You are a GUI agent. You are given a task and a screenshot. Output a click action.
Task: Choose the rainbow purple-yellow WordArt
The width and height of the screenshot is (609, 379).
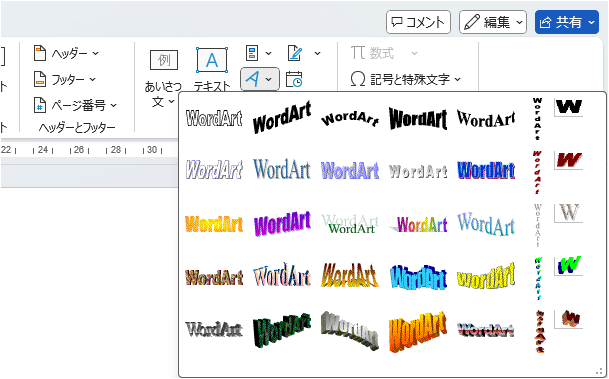point(418,224)
